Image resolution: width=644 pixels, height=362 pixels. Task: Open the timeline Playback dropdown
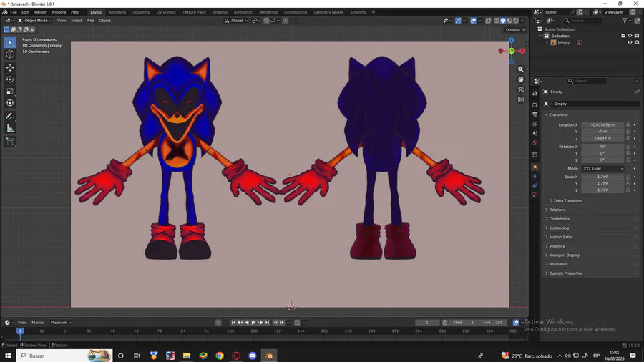tap(61, 323)
